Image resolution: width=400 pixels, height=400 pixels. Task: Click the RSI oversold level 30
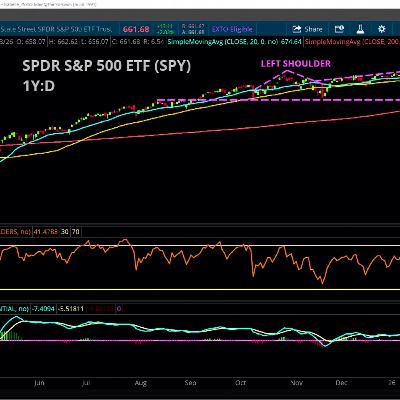point(65,231)
